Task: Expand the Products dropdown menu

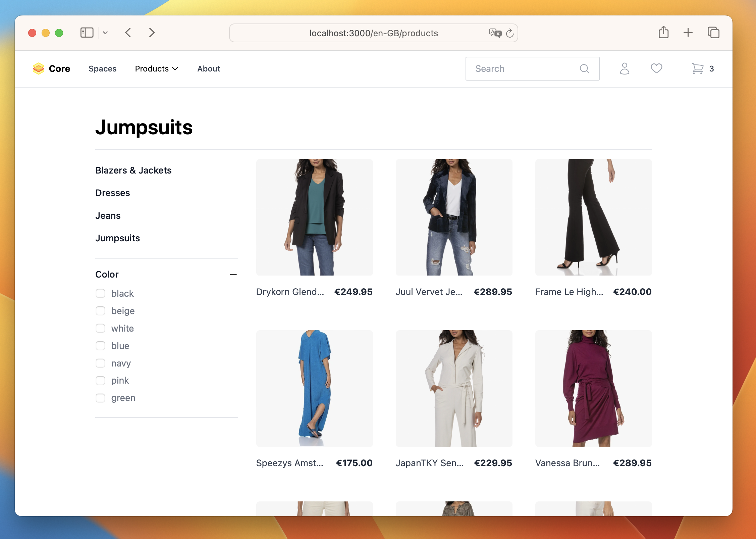Action: [x=156, y=69]
